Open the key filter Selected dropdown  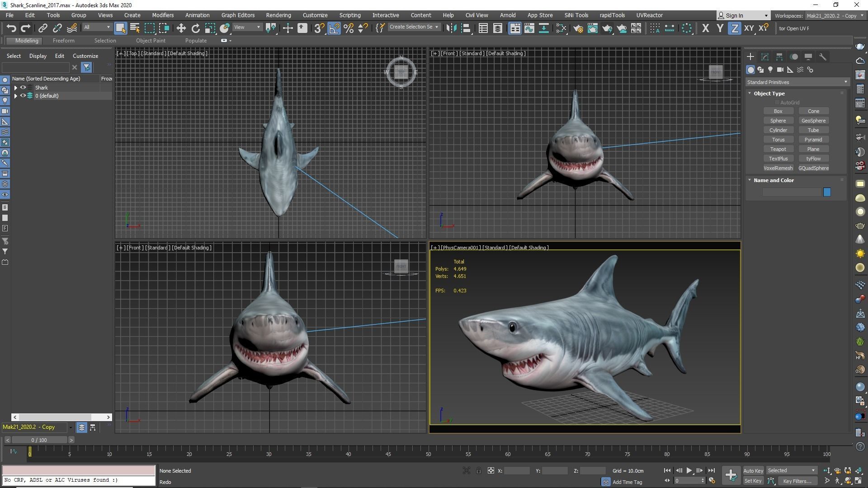pyautogui.click(x=791, y=471)
